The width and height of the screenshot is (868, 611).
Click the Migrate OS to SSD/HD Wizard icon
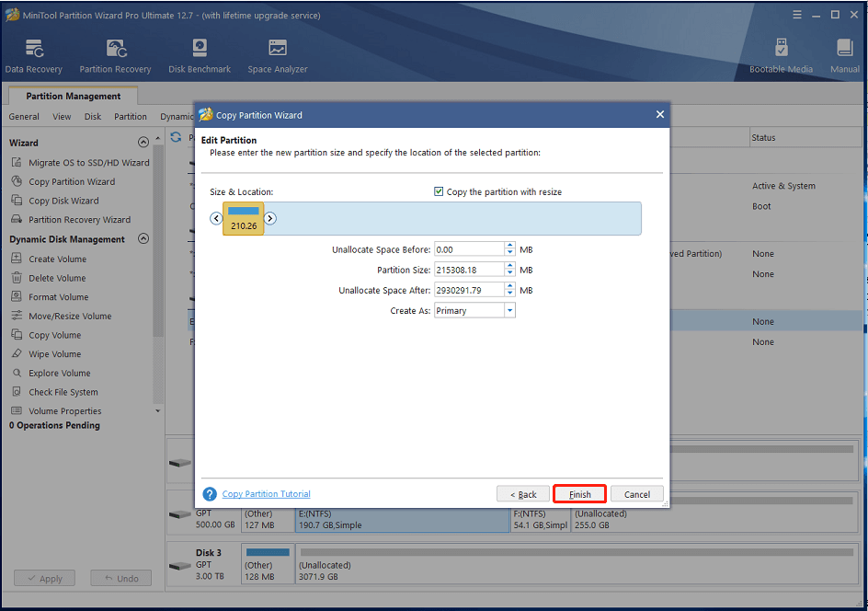pyautogui.click(x=17, y=162)
